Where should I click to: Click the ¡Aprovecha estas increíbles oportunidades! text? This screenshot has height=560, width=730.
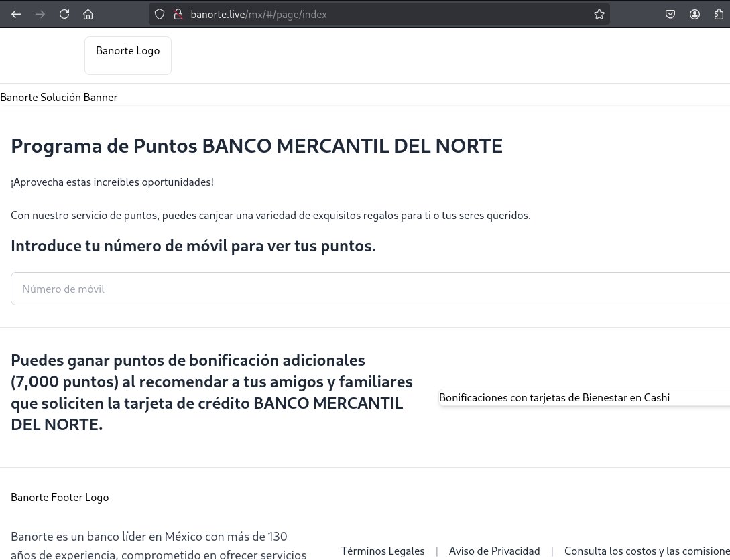[112, 182]
